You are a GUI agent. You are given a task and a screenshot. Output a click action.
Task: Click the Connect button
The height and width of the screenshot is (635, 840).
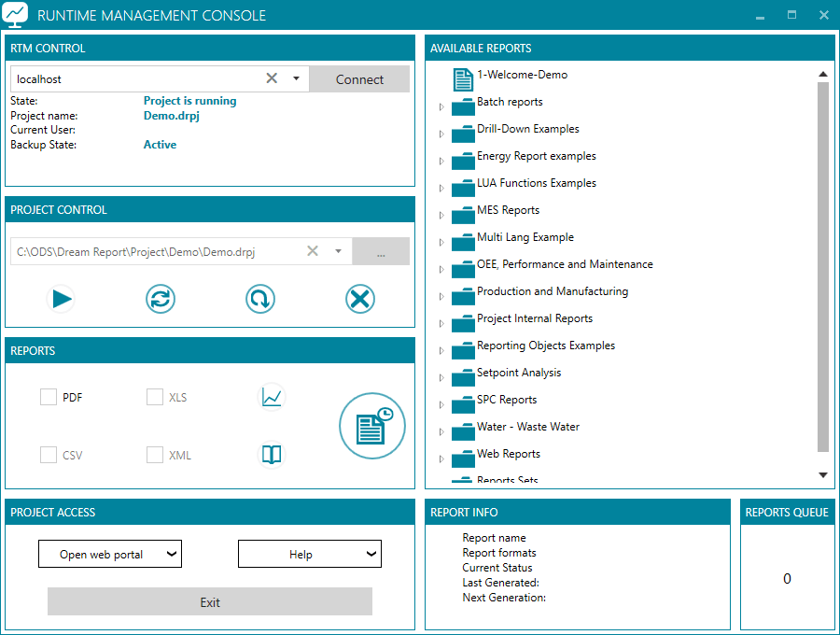pos(359,79)
